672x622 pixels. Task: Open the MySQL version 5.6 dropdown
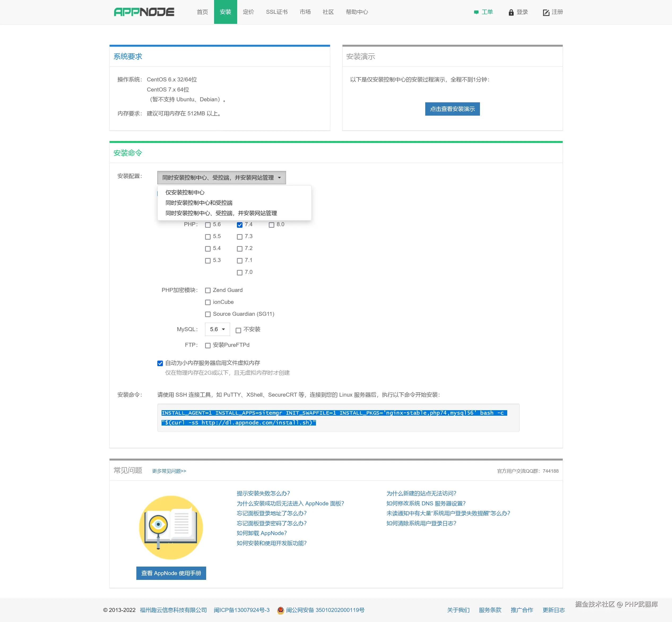click(x=217, y=329)
